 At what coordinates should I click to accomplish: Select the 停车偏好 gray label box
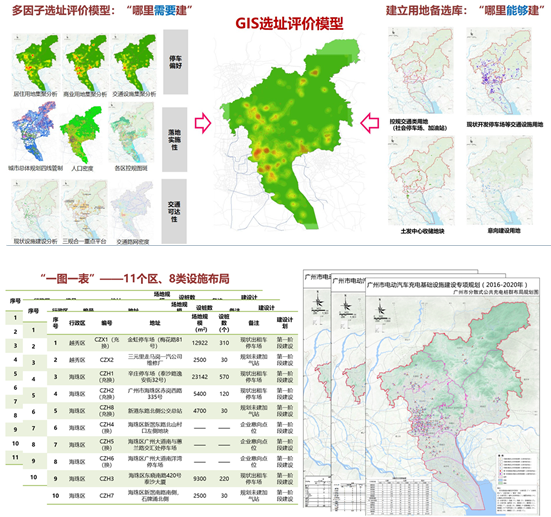pyautogui.click(x=175, y=62)
